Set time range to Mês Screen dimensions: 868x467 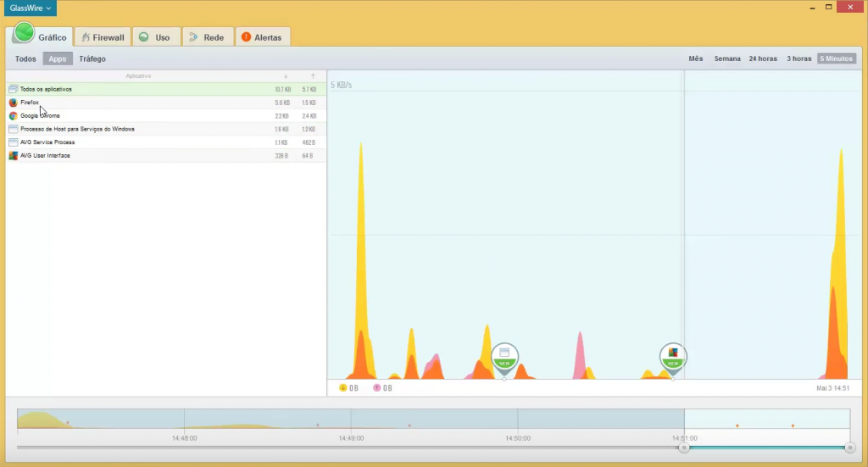point(696,58)
